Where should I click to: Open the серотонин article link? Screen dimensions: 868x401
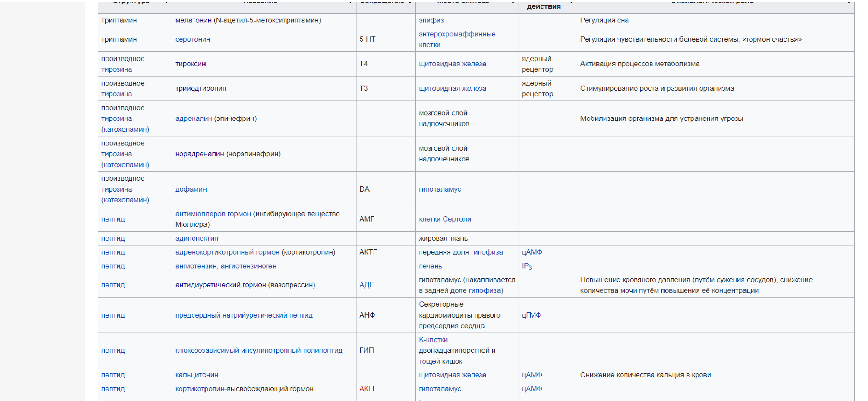[192, 39]
